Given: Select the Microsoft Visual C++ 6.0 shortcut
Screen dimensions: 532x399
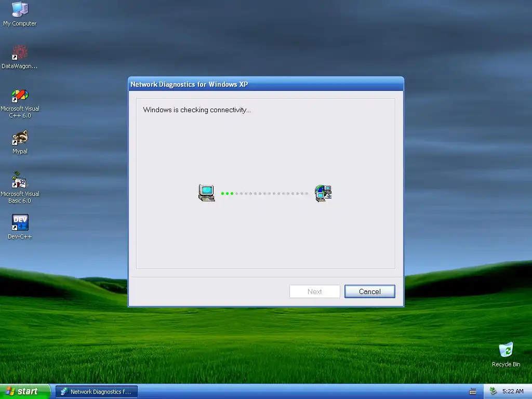Looking at the screenshot, I should pyautogui.click(x=20, y=103).
